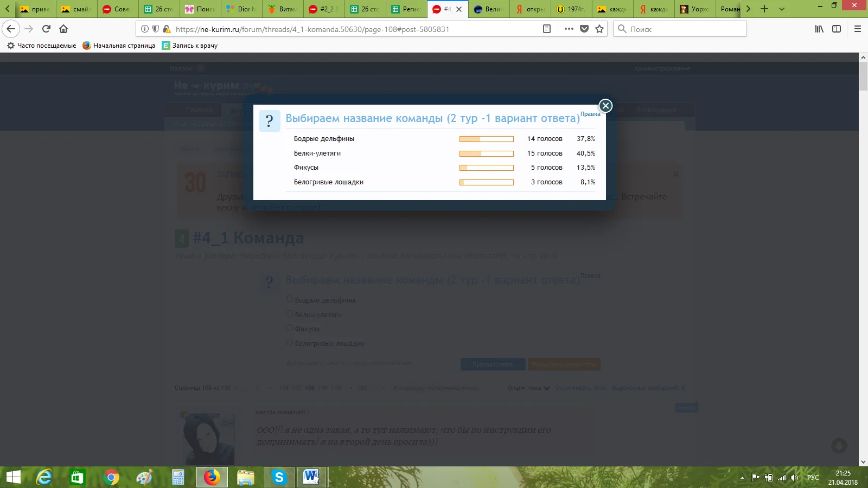The width and height of the screenshot is (868, 488).
Task: Open Часто посещаемые bookmarks folder
Action: (41, 46)
